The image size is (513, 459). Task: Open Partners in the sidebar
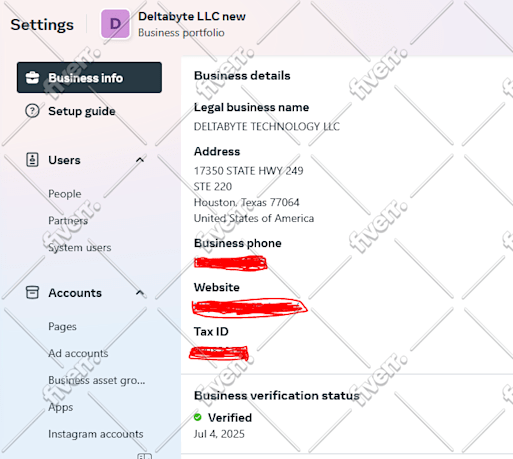pos(68,220)
